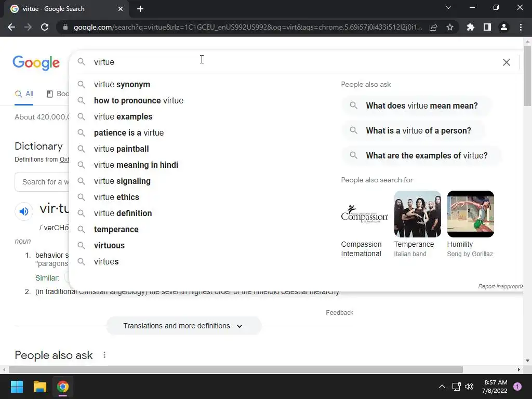The height and width of the screenshot is (399, 532).
Task: Open the Extensions puzzle icon
Action: 471,27
